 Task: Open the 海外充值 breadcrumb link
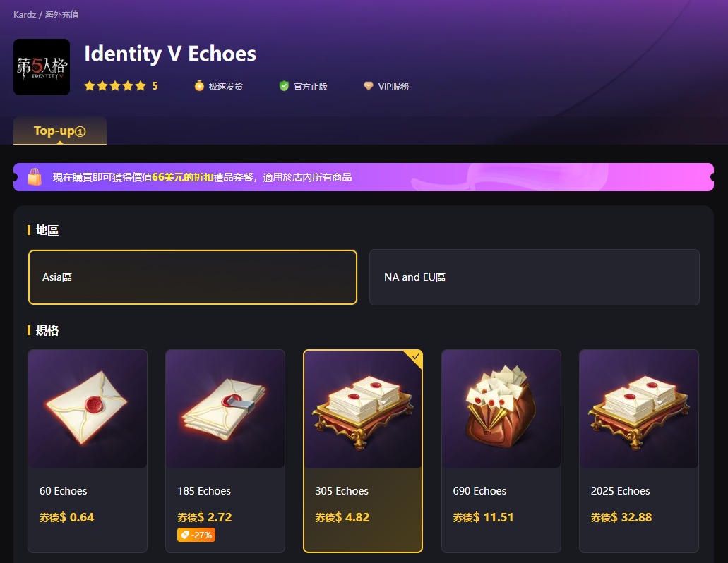pos(61,14)
